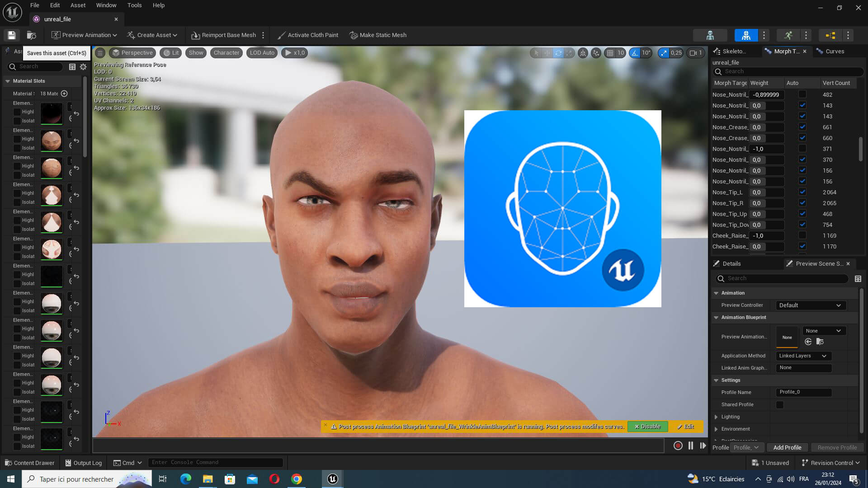This screenshot has width=868, height=488.
Task: Click the record animation button
Action: 678,446
